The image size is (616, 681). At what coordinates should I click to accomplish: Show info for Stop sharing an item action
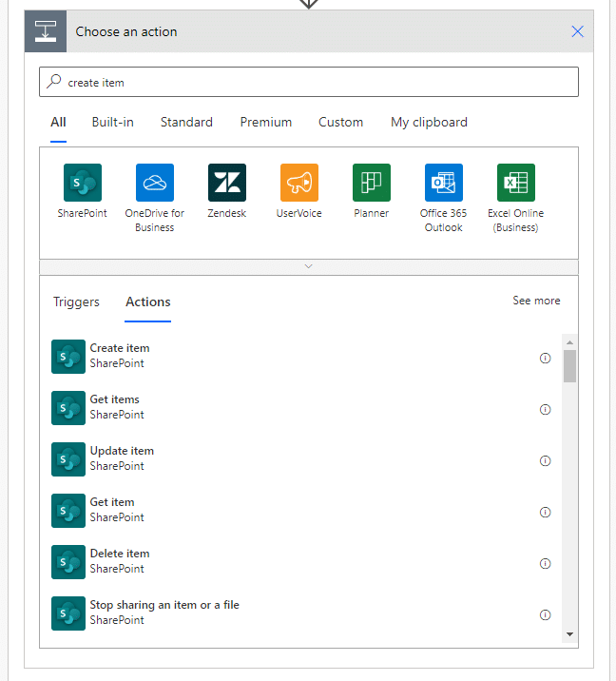[546, 615]
